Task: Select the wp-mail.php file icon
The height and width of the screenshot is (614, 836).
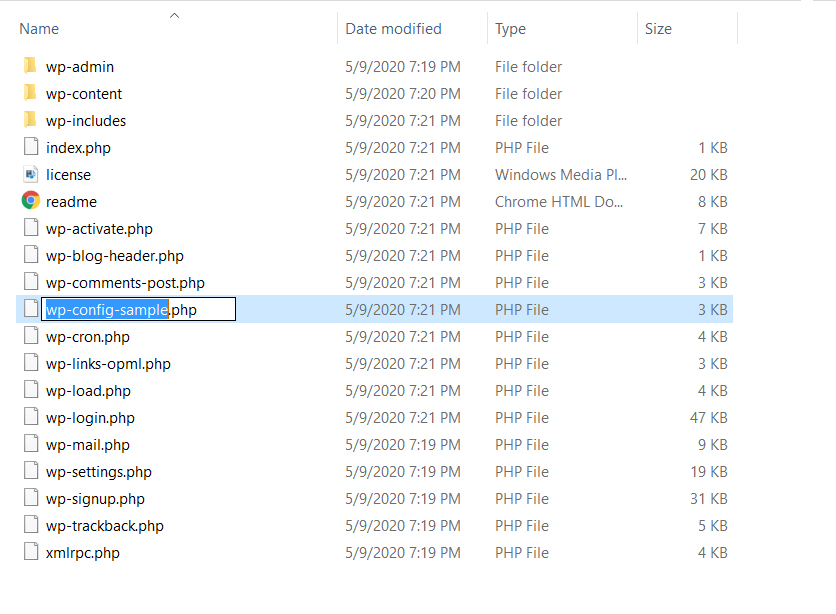Action: pos(30,445)
